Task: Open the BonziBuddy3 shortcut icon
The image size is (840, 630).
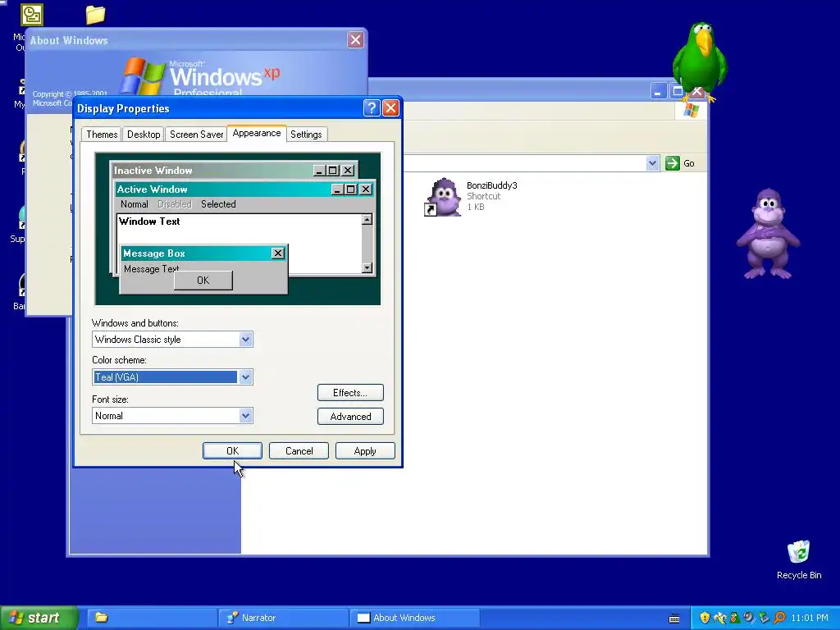Action: (x=442, y=197)
